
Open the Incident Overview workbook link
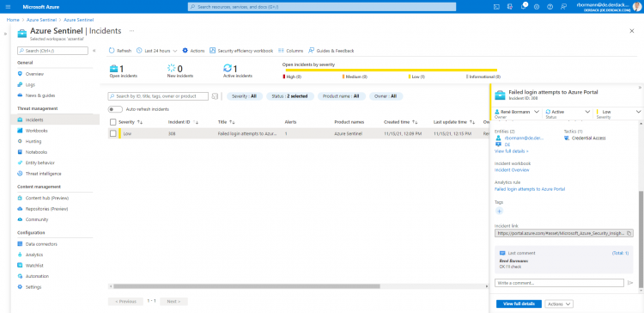pos(512,170)
